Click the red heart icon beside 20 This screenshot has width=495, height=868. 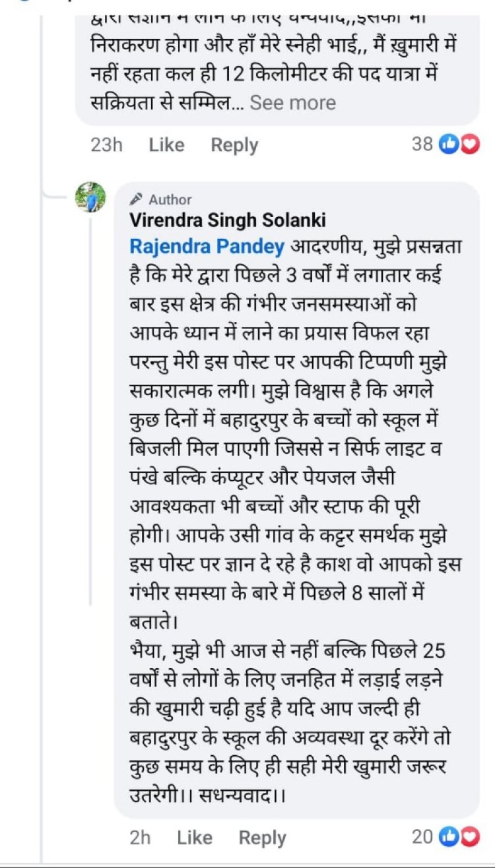[x=469, y=837]
